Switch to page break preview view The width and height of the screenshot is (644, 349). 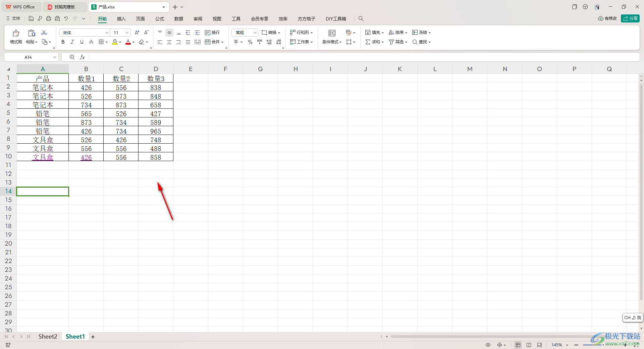529,345
